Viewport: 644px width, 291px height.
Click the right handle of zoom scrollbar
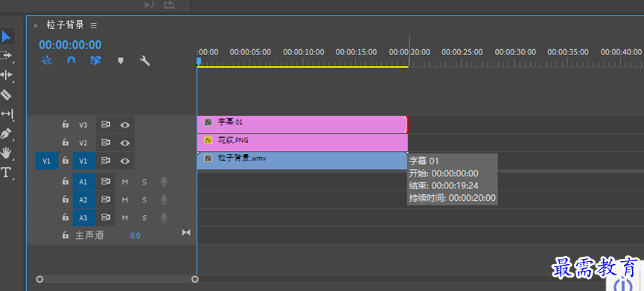point(195,280)
